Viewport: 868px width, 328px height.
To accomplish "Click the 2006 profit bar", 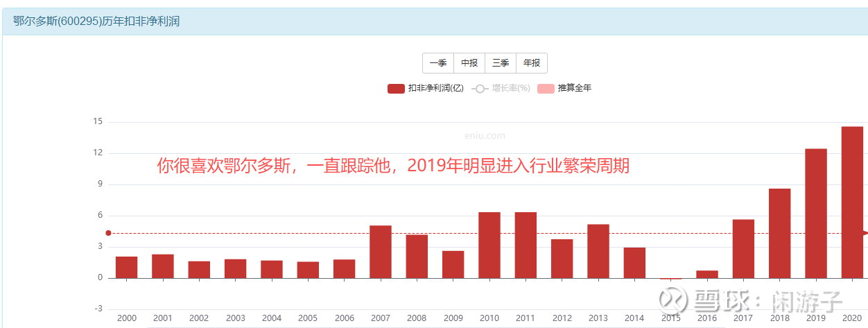I will point(345,269).
